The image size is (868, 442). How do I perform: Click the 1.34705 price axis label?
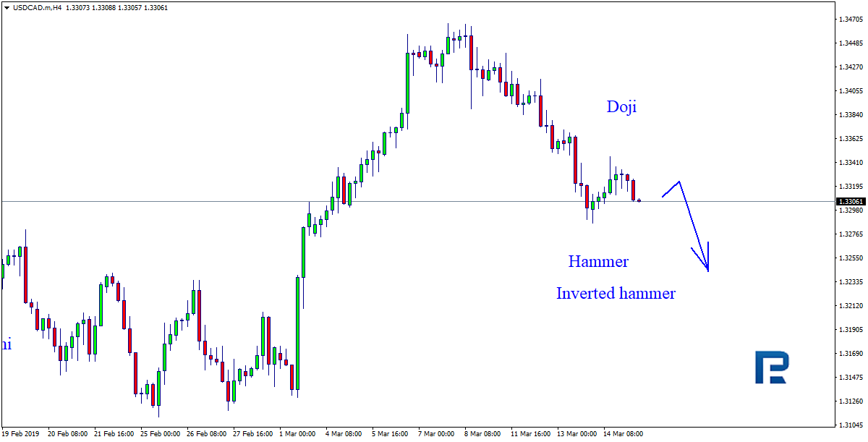pos(849,20)
